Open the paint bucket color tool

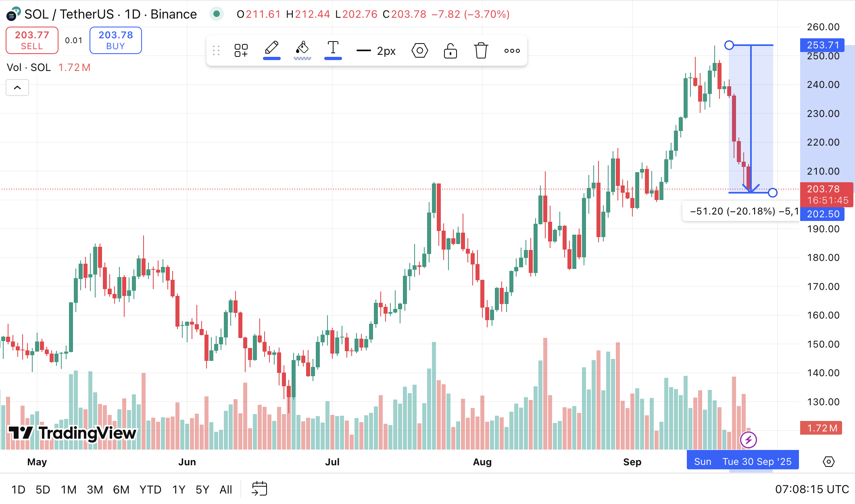coord(302,49)
